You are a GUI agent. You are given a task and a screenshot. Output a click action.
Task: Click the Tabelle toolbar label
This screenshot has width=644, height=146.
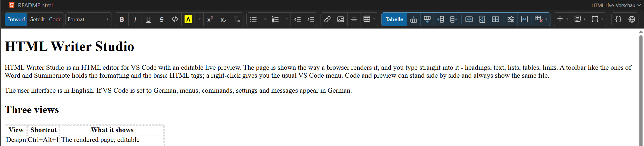click(394, 19)
